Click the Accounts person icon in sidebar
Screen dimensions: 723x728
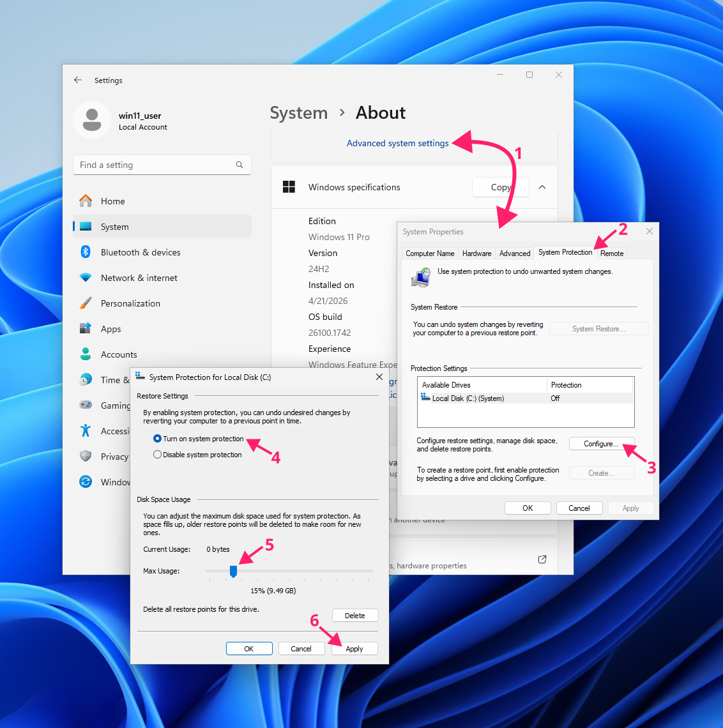tap(86, 354)
